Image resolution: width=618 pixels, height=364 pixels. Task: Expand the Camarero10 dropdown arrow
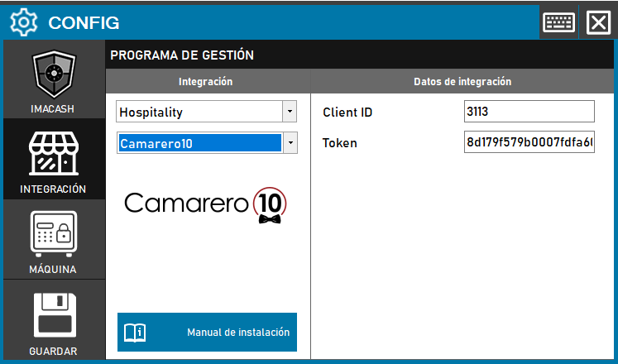pos(290,143)
